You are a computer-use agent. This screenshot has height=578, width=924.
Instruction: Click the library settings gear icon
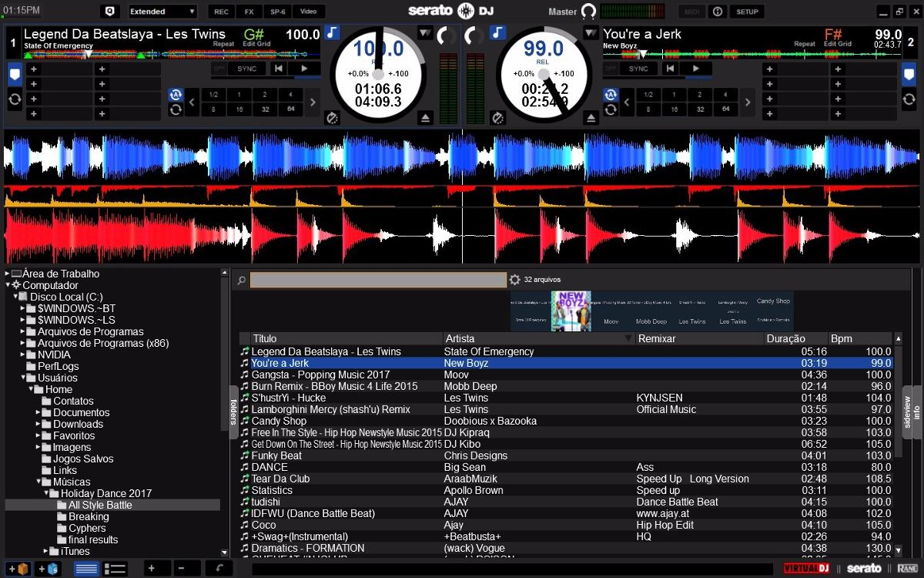(515, 280)
